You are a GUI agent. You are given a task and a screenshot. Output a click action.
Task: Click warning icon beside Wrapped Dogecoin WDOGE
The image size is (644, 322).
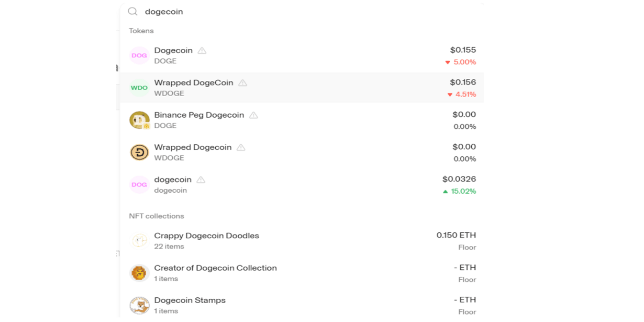[x=241, y=147]
